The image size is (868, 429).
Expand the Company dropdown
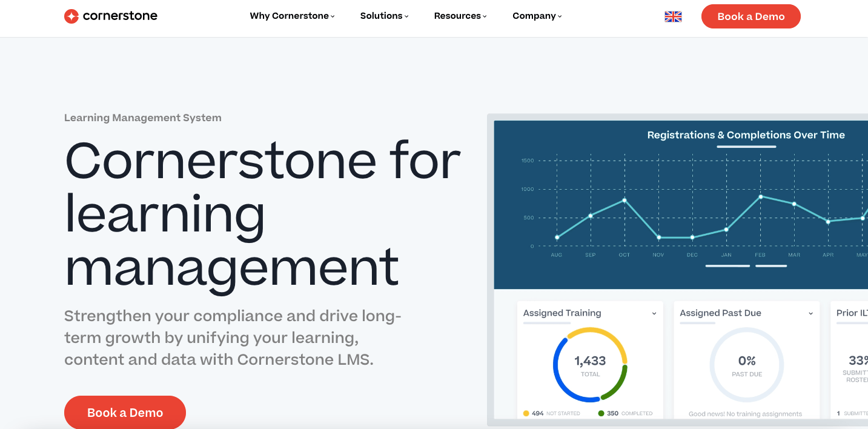click(537, 16)
